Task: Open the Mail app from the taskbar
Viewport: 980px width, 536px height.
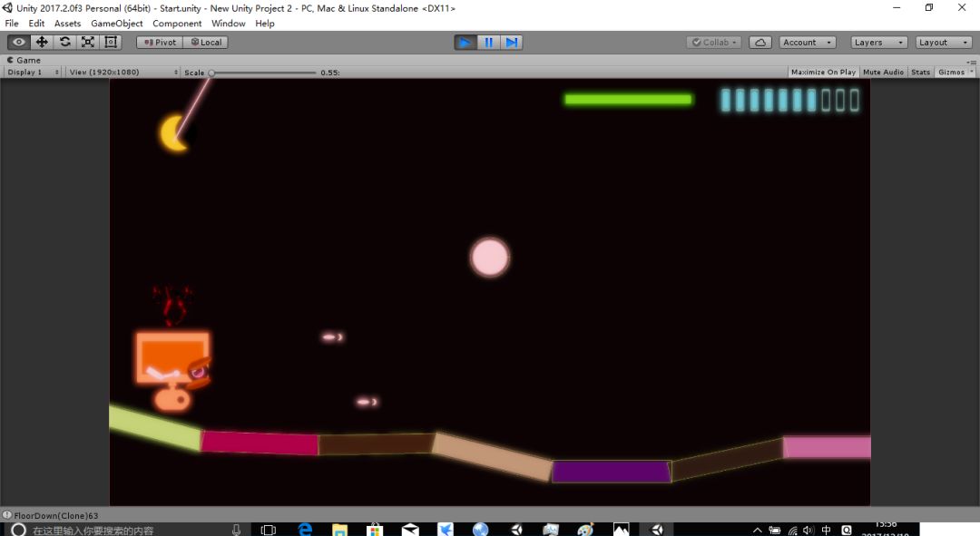Action: [410, 531]
